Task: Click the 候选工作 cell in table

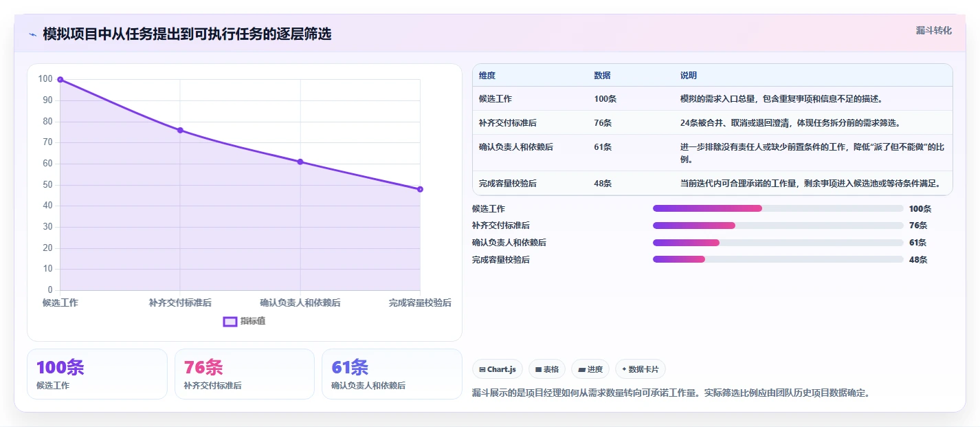Action: pyautogui.click(x=495, y=99)
